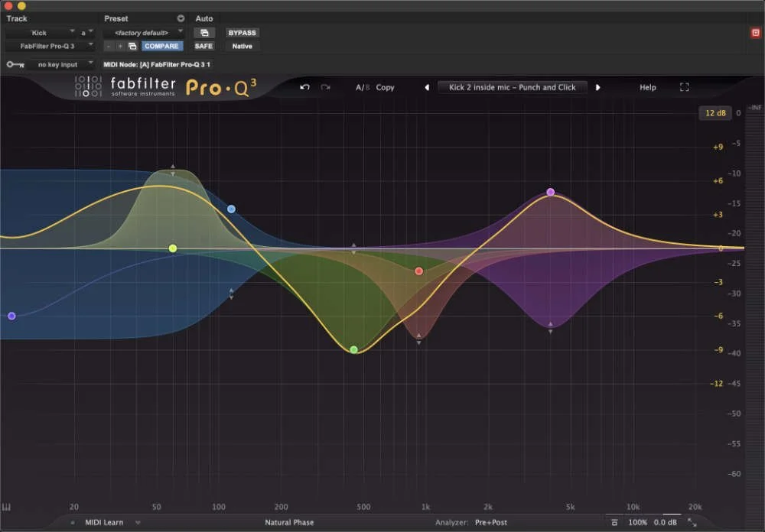This screenshot has height=532, width=765.
Task: Open the insert position 'a' dropdown
Action: [86, 33]
